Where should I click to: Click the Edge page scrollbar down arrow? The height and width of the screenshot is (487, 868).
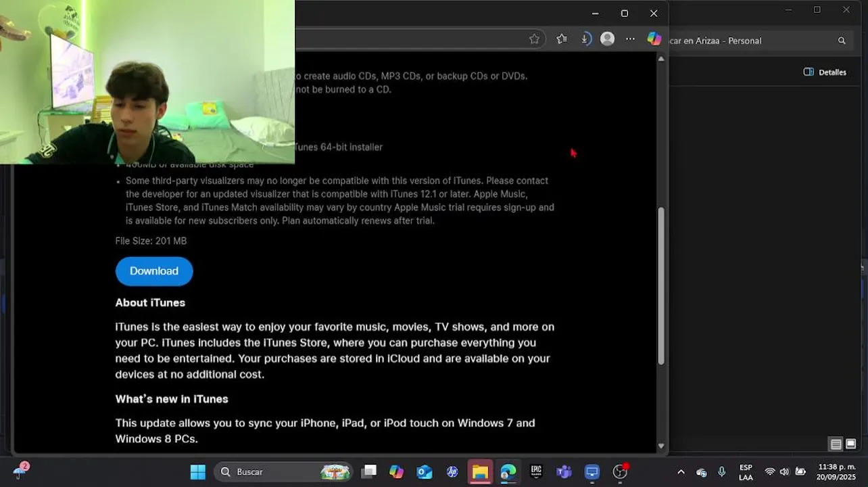click(661, 446)
